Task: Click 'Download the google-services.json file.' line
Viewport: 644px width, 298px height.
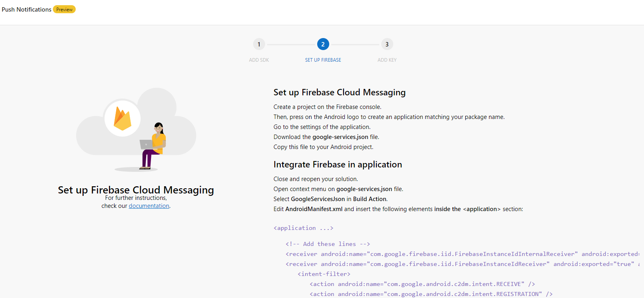Action: point(326,137)
